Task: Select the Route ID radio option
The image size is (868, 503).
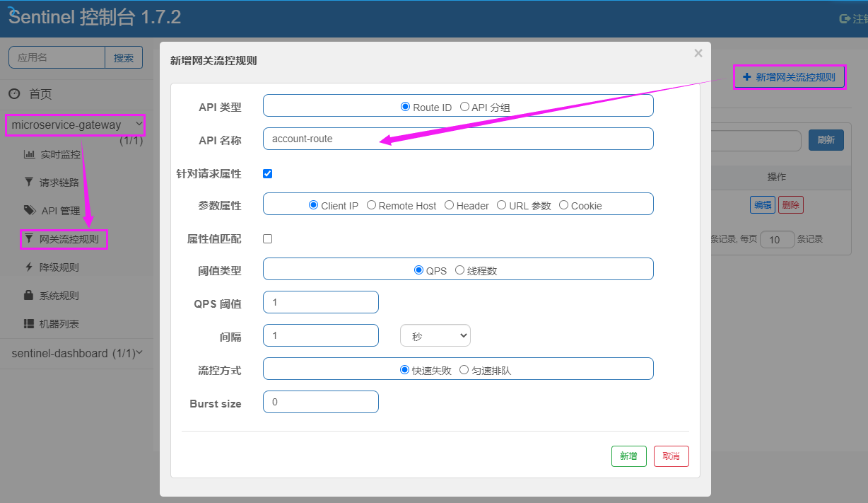Action: [x=405, y=107]
